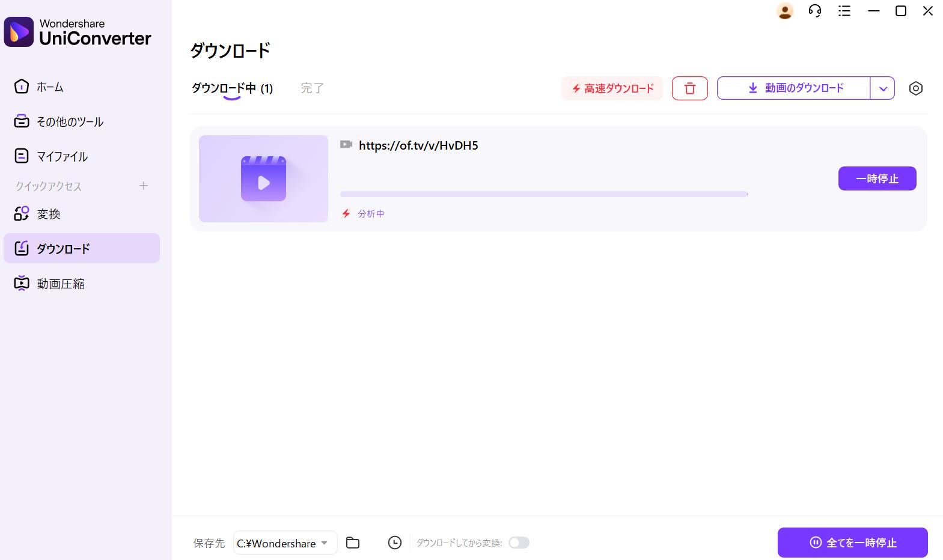Click the video camera icon beside the URL
This screenshot has width=943, height=560.
pyautogui.click(x=346, y=144)
